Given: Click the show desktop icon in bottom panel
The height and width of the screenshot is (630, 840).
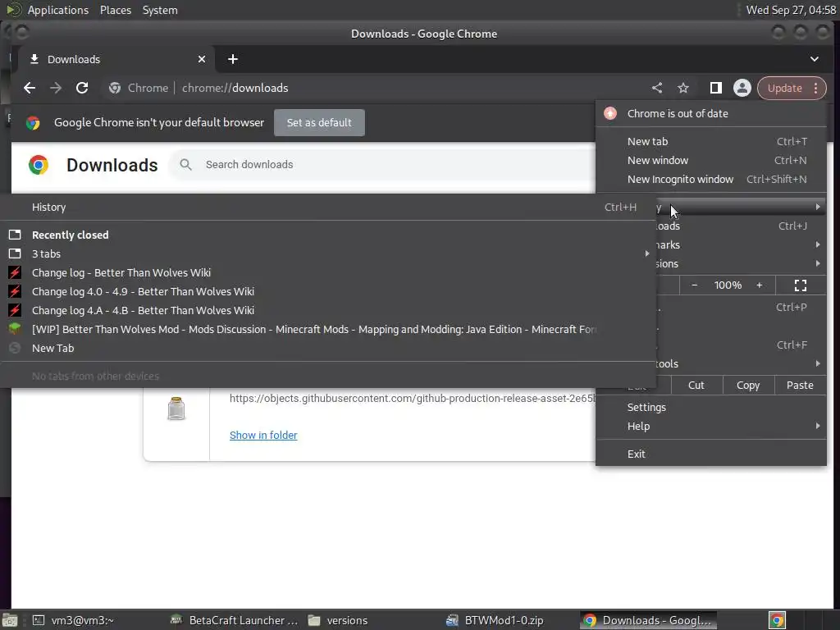Looking at the screenshot, I should click(x=10, y=620).
